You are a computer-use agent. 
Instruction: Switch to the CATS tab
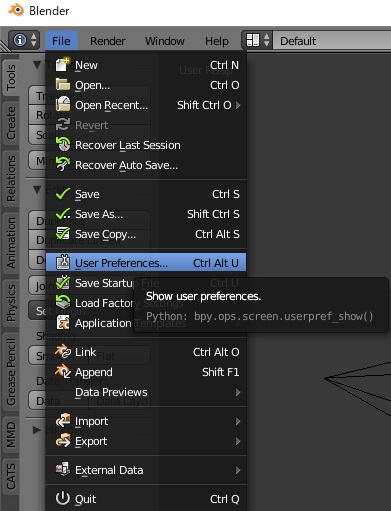pos(11,476)
